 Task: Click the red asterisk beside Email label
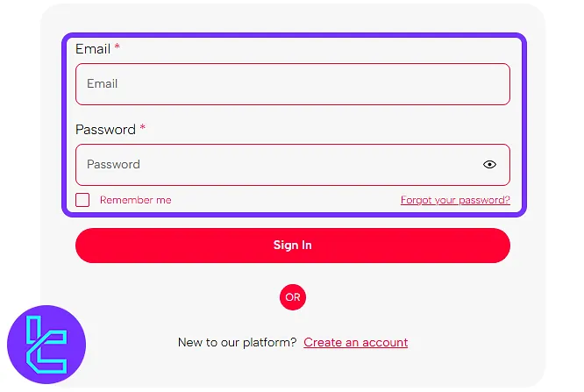coord(118,47)
